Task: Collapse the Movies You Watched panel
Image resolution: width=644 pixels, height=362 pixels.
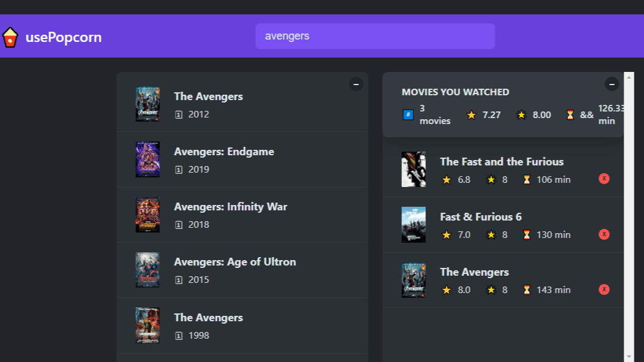Action: tap(612, 85)
